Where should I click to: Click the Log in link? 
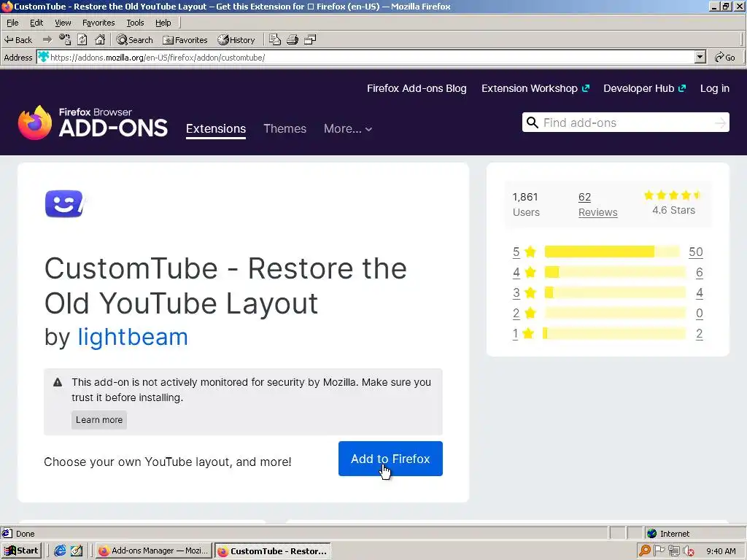click(715, 88)
